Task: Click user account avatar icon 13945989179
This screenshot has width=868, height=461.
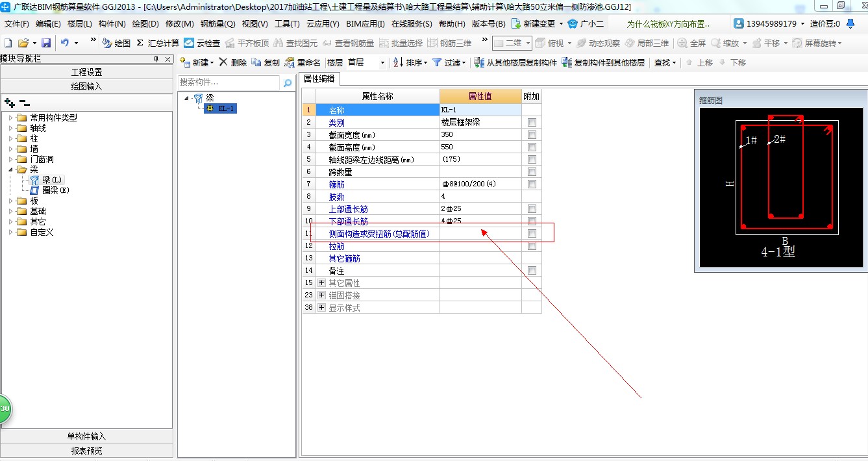Action: point(739,23)
